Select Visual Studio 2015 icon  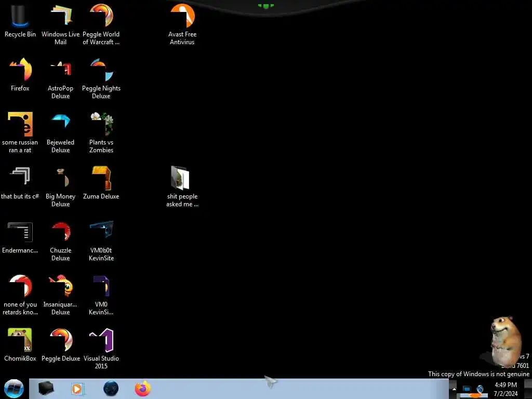tap(101, 349)
